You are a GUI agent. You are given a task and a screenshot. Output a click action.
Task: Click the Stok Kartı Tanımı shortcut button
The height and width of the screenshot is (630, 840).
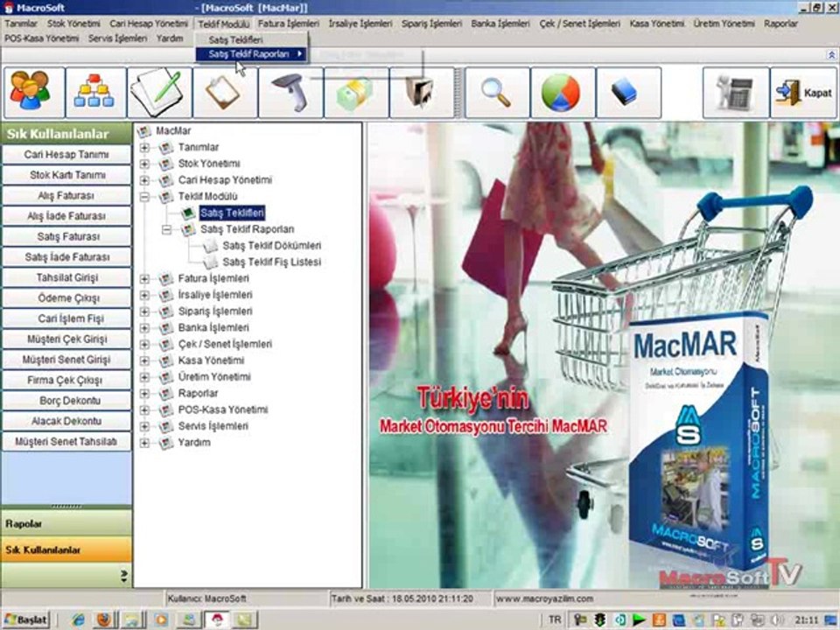(66, 175)
